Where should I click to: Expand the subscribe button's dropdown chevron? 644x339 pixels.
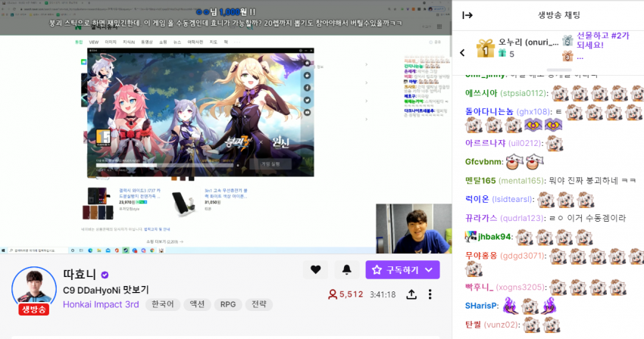[429, 269]
